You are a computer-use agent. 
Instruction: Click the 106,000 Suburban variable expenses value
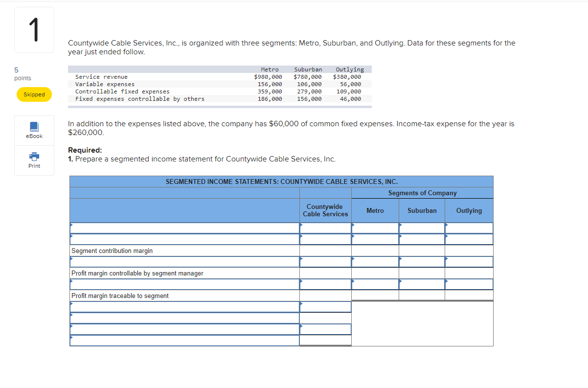(x=310, y=84)
